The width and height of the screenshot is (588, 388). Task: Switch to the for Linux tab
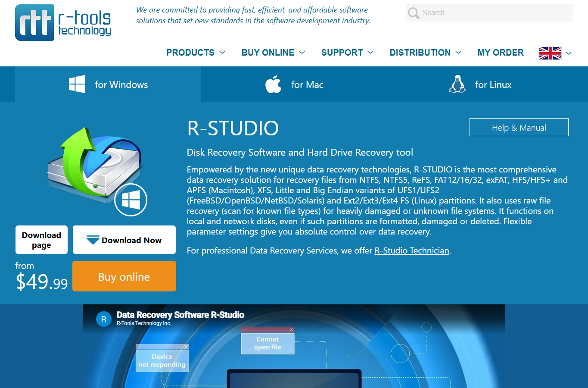coord(480,84)
